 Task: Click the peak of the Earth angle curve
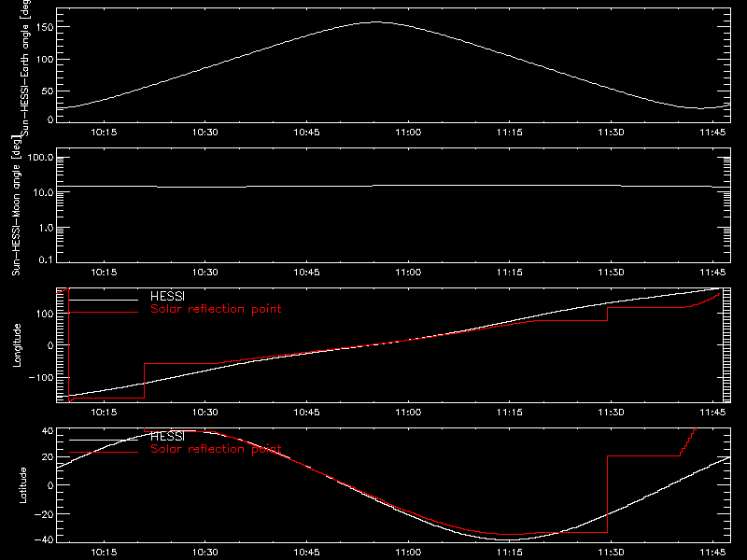pyautogui.click(x=376, y=21)
